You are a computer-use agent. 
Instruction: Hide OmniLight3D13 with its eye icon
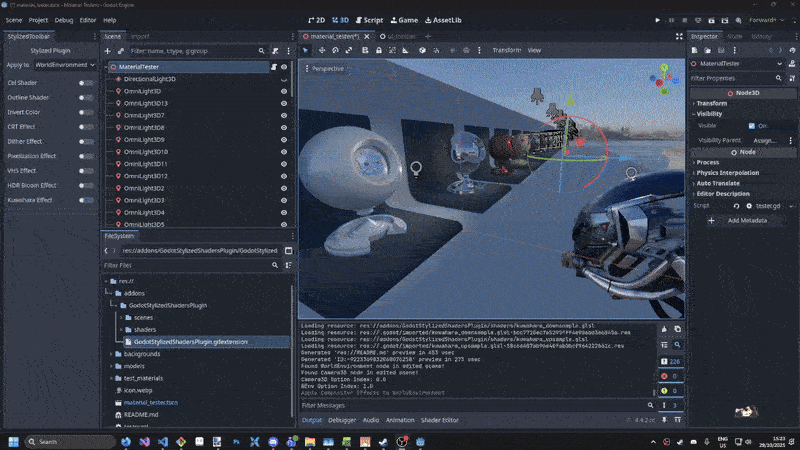[284, 103]
